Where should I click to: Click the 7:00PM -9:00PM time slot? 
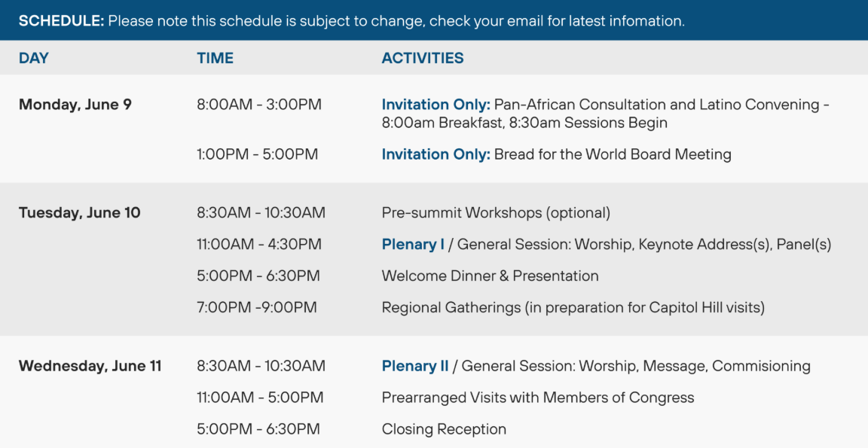257,307
